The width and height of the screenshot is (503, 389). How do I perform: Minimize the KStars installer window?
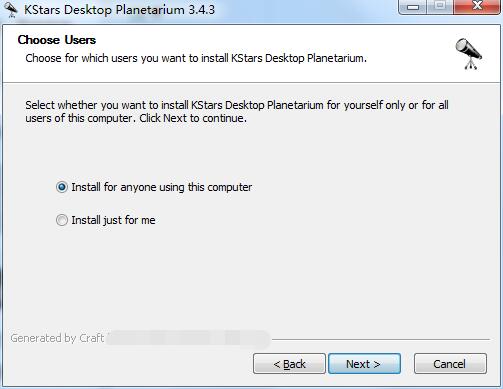coord(413,7)
